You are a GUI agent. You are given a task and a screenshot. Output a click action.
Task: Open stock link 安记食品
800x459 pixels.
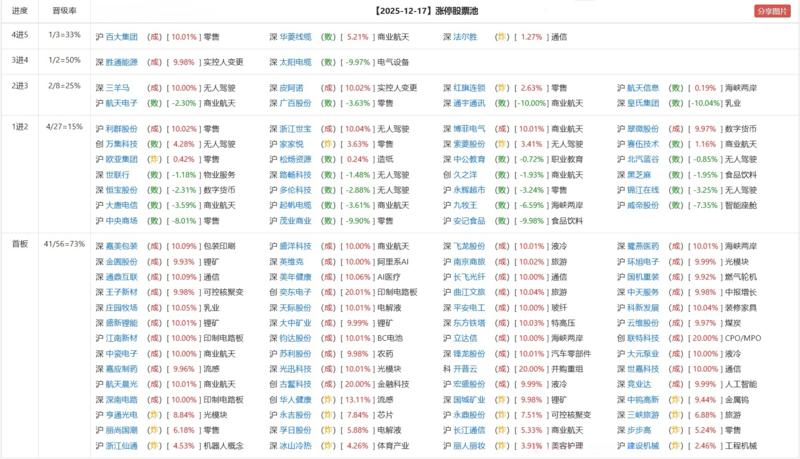[469, 221]
